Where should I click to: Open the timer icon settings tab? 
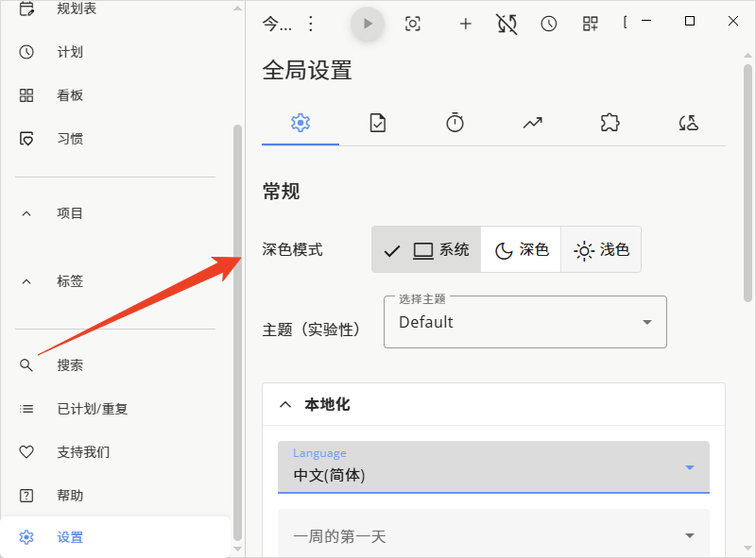pos(455,123)
